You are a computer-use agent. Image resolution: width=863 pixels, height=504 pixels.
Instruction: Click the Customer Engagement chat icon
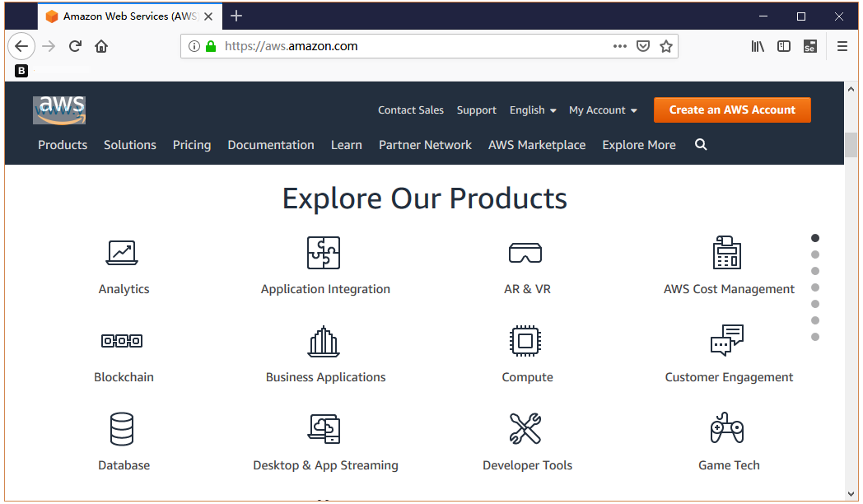pyautogui.click(x=727, y=341)
